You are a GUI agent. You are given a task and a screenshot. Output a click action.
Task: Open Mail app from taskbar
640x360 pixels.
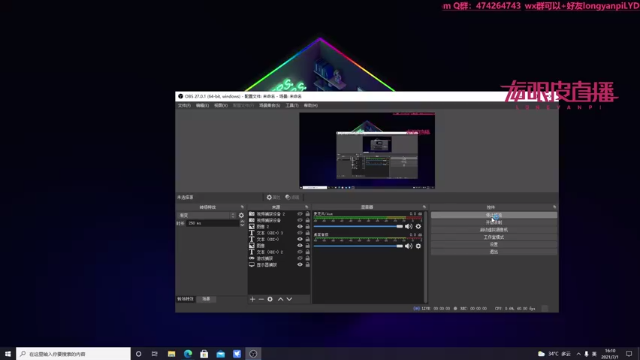click(x=220, y=354)
